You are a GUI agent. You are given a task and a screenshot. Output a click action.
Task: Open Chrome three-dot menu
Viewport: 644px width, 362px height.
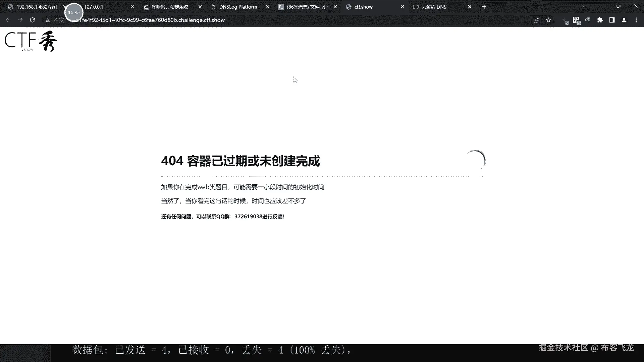[636, 20]
